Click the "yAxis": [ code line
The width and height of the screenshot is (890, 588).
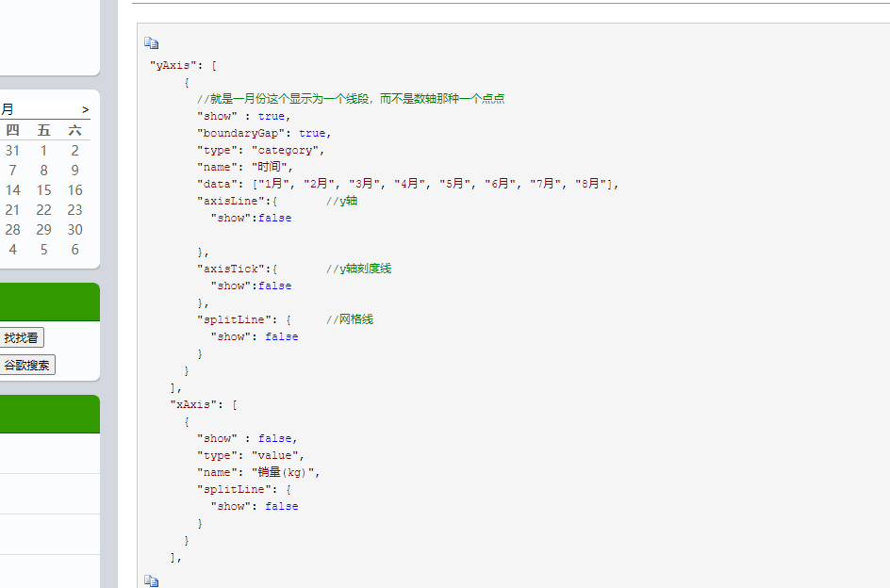tap(183, 65)
